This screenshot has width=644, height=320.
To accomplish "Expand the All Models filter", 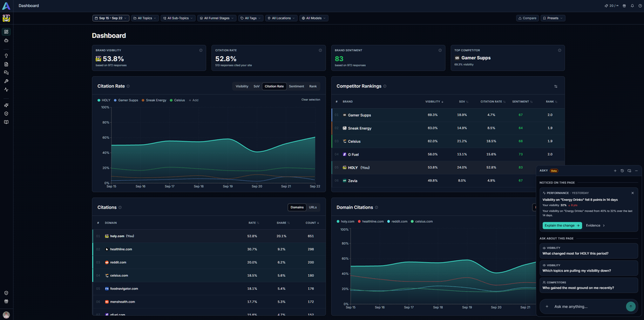I will 314,18.
